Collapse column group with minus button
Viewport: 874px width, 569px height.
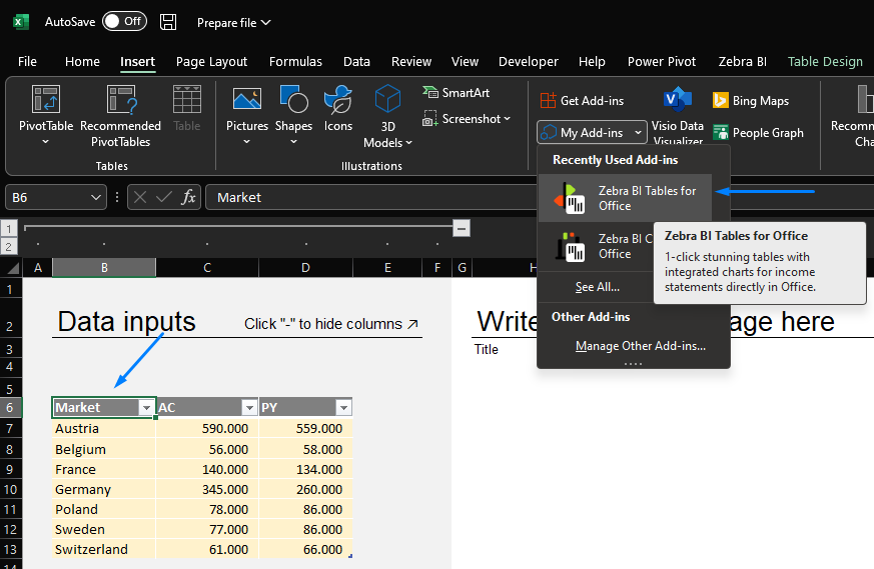(x=461, y=228)
